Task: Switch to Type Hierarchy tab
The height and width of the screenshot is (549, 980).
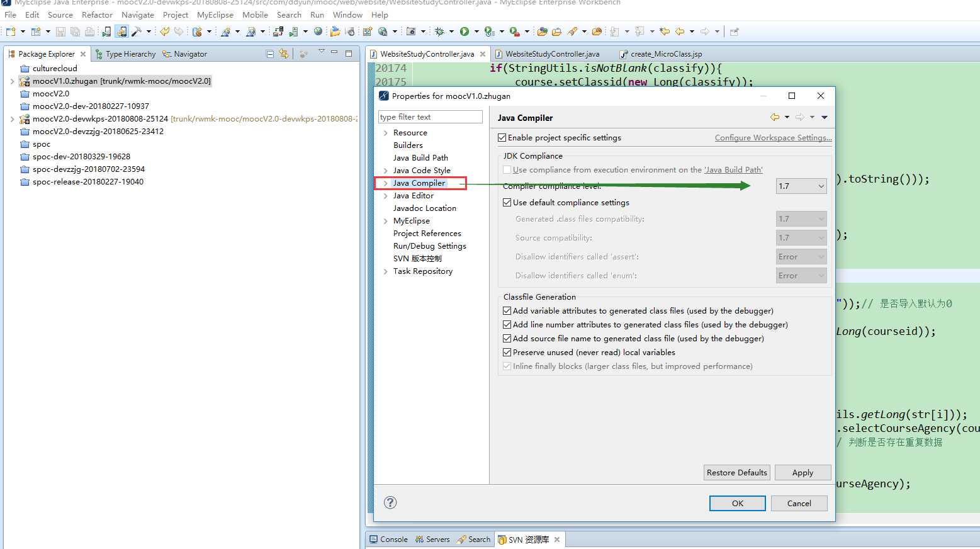Action: [125, 54]
